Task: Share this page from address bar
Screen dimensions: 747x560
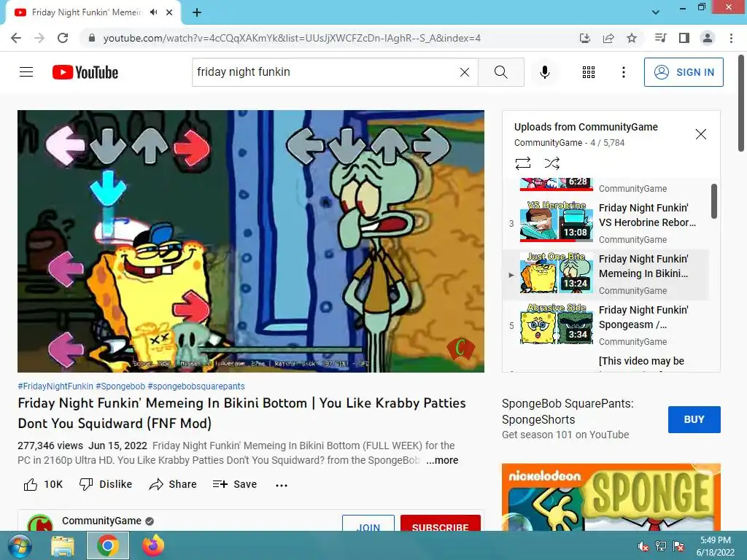Action: click(608, 38)
